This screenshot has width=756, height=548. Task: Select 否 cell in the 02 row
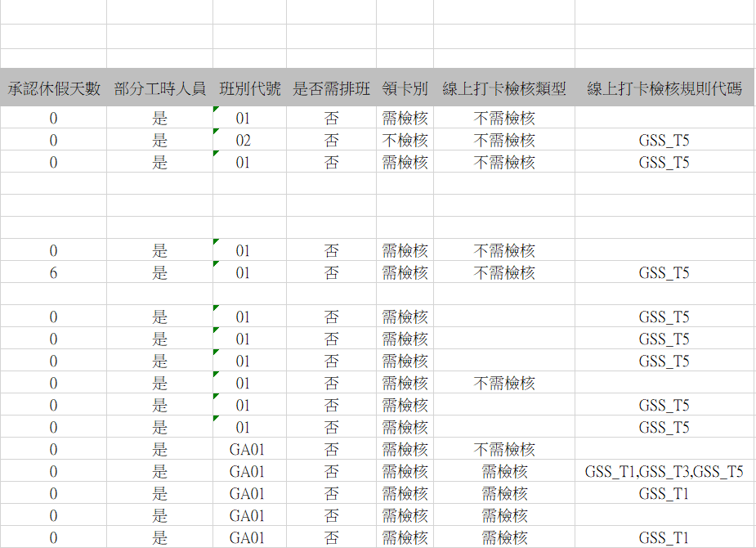pyautogui.click(x=331, y=141)
